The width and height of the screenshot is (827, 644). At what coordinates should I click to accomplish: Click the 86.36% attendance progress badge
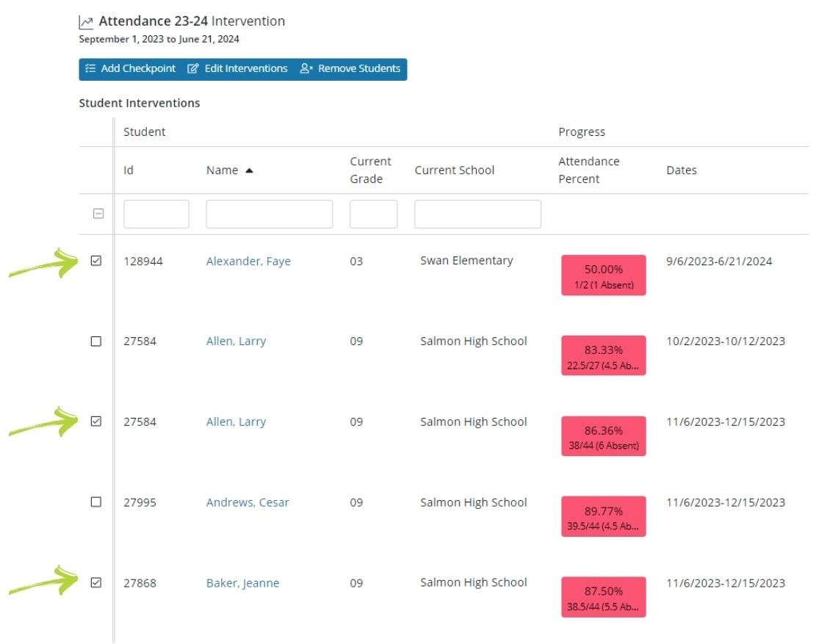point(603,436)
